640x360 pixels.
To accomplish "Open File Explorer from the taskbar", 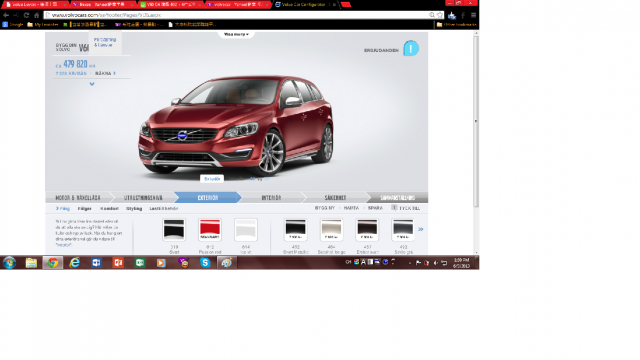I will click(31, 262).
